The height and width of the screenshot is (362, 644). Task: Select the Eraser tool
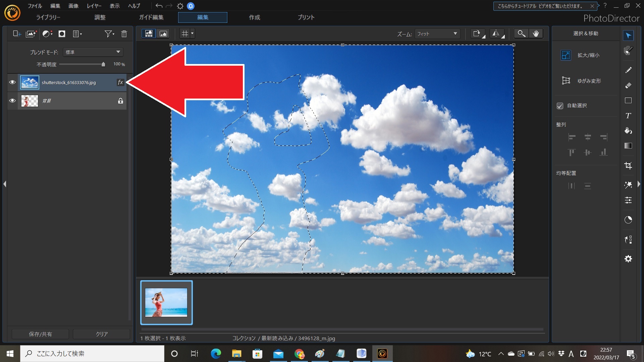tap(628, 85)
